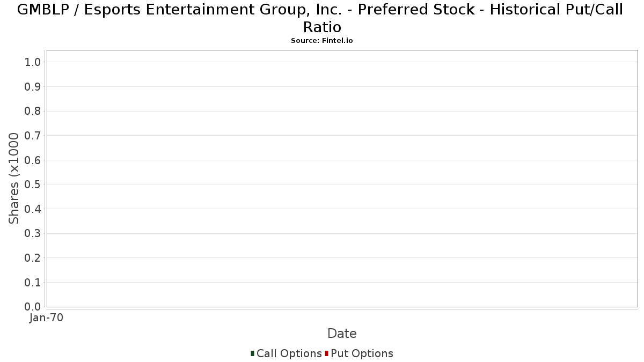Screen dimensions: 644x362
Task: Click the green Call Options legend swatch
Action: pyautogui.click(x=252, y=353)
